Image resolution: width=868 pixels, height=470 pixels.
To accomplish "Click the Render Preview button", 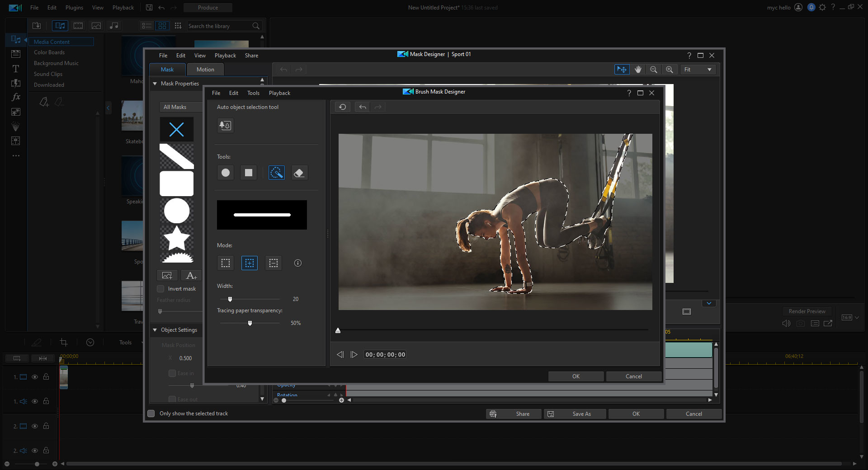I will (x=807, y=311).
